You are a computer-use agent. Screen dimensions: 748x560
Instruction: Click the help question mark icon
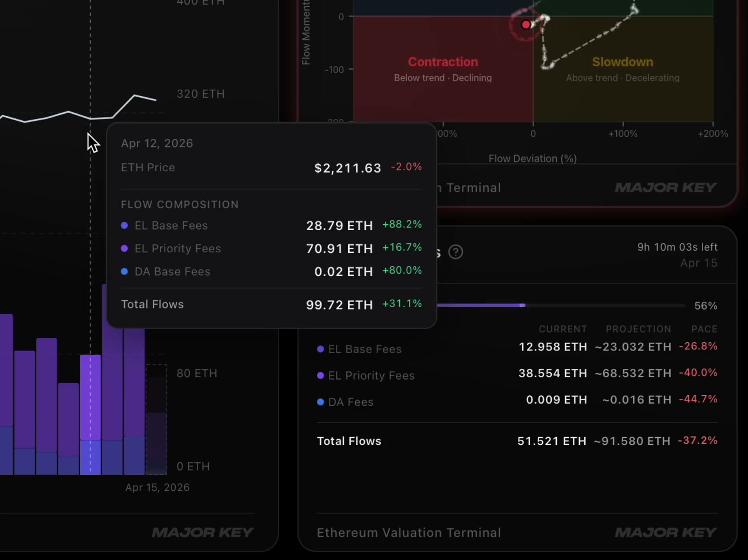(x=455, y=252)
